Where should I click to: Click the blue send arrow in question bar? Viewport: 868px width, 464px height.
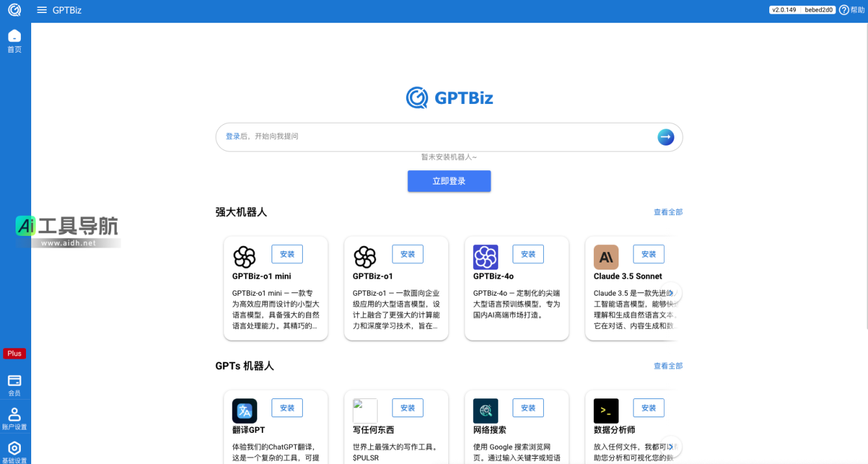[665, 136]
